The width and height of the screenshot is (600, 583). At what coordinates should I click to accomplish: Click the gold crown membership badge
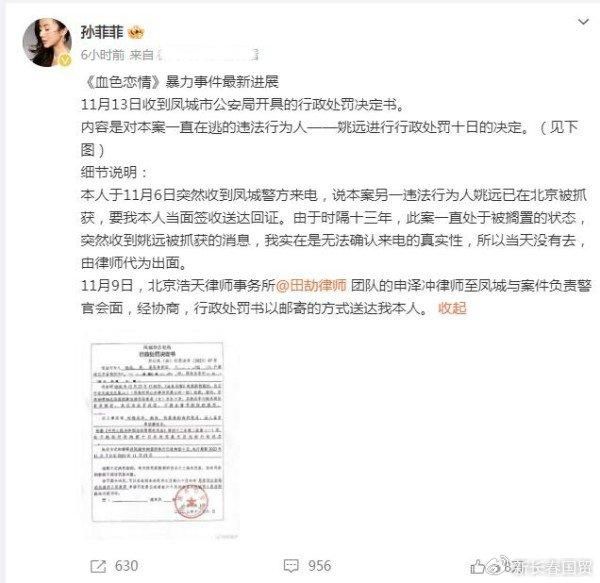135,33
